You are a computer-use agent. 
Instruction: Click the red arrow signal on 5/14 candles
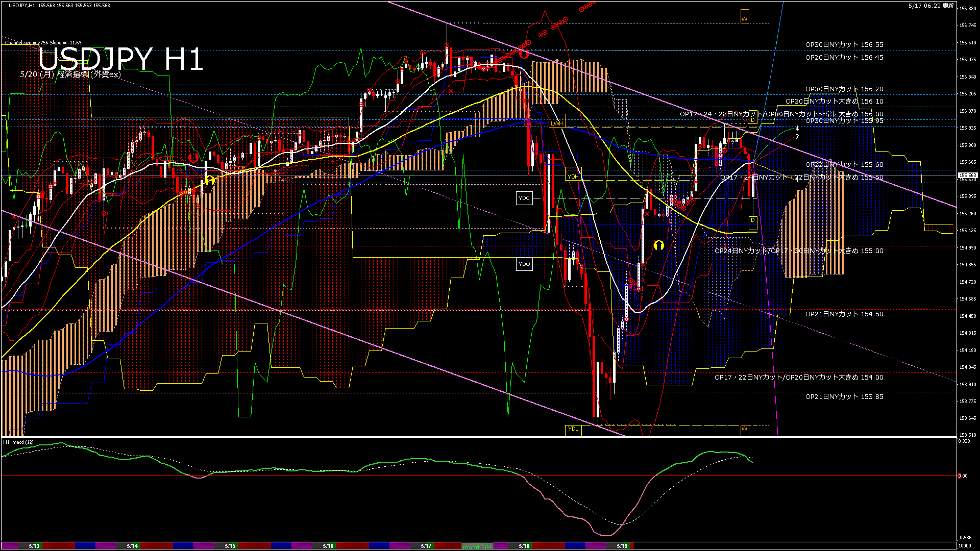[x=193, y=158]
